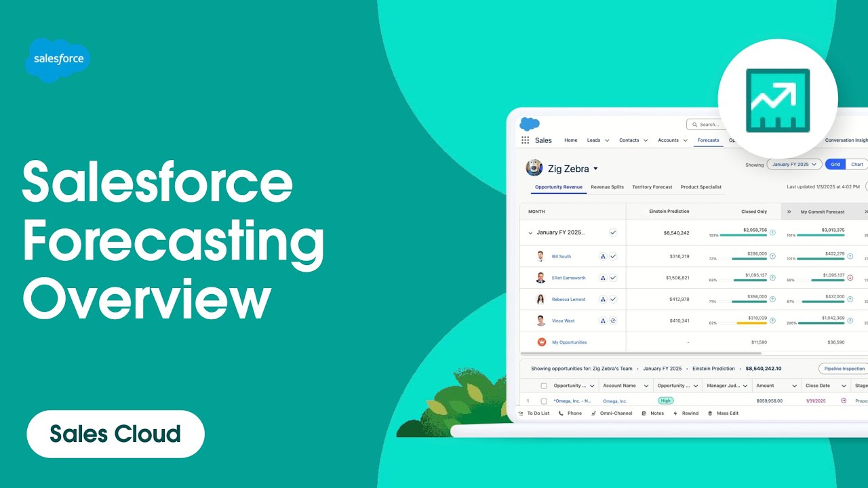868x488 pixels.
Task: Open My Opportunities link
Action: click(570, 342)
